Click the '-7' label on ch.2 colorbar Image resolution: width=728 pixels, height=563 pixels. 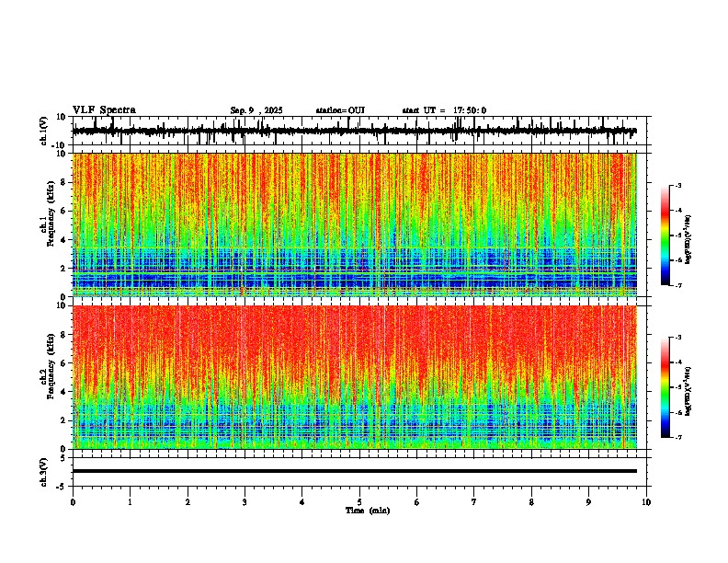click(x=677, y=438)
